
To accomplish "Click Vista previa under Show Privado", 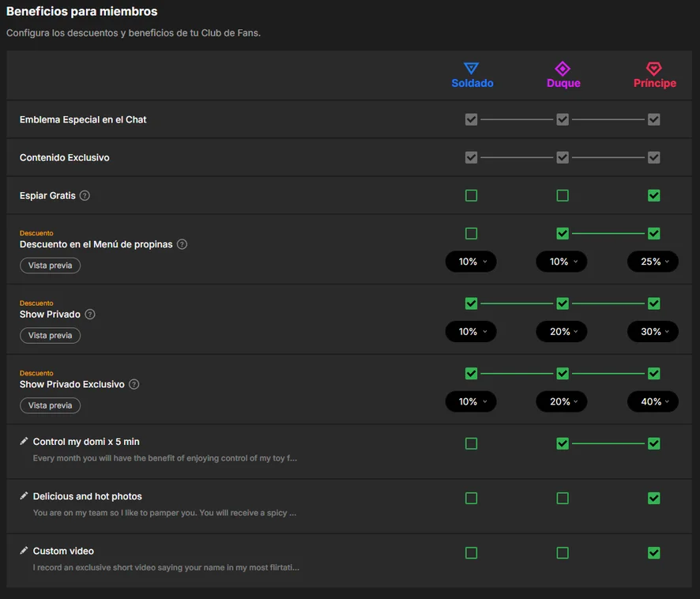I will [50, 336].
